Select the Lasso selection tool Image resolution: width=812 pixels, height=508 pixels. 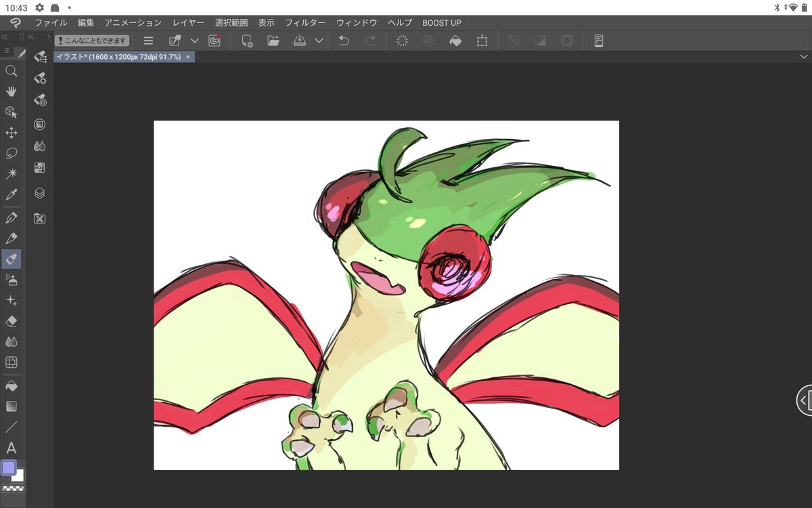coord(11,153)
